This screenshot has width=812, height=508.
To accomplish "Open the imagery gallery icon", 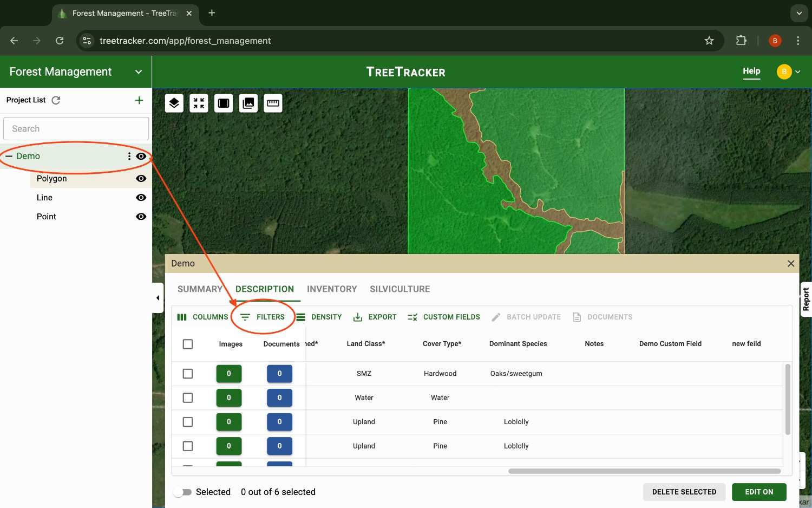I will (248, 103).
